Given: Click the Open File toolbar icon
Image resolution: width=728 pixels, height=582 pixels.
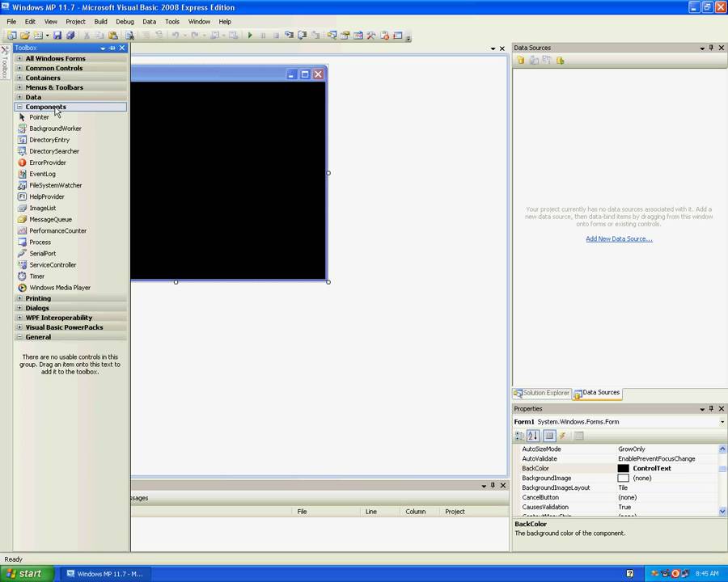Looking at the screenshot, I should 25,36.
